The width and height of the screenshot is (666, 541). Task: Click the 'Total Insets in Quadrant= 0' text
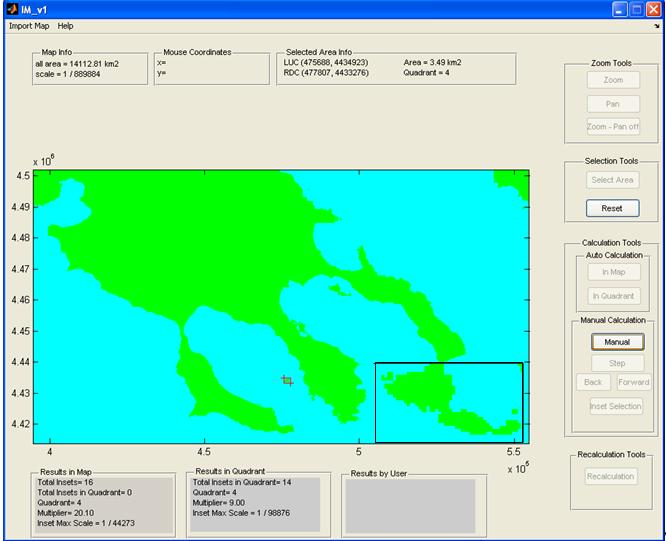pos(85,493)
